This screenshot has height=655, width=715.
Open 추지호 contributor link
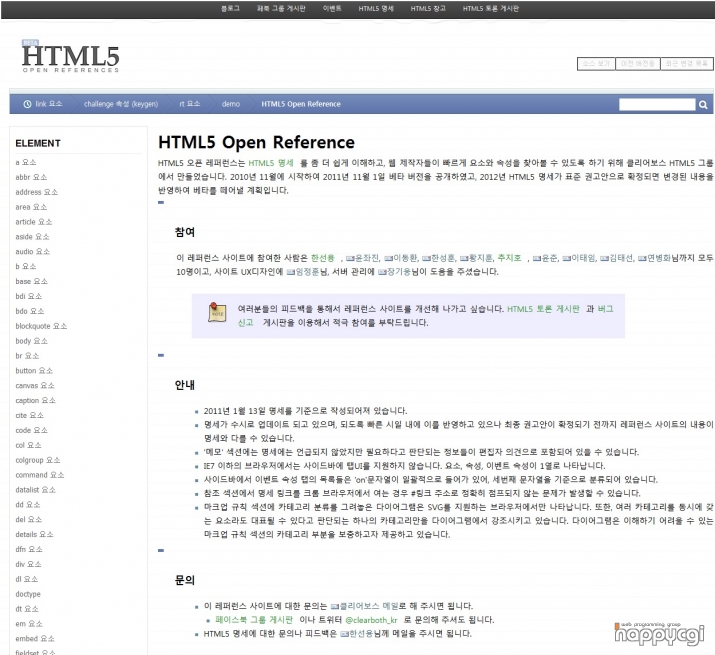pyautogui.click(x=509, y=258)
